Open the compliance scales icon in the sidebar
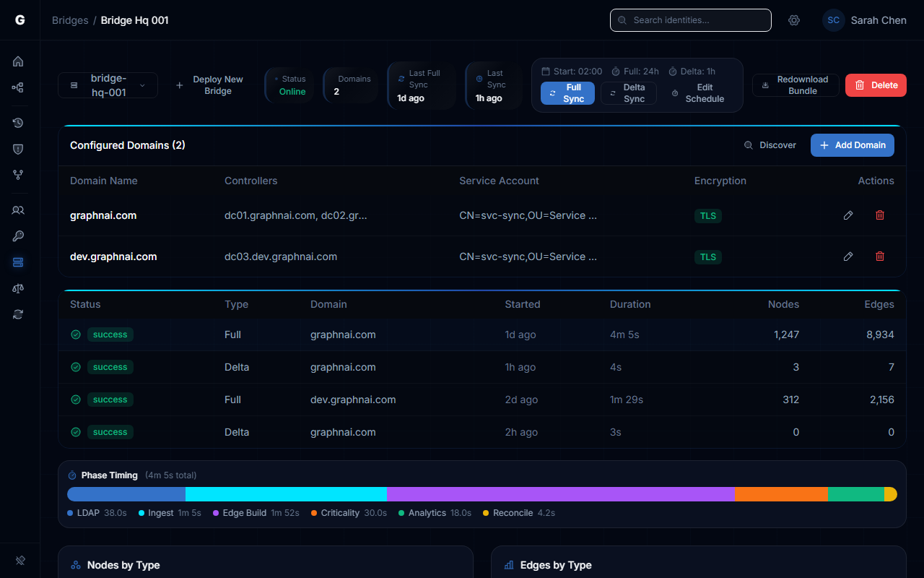The width and height of the screenshot is (924, 578). (x=18, y=288)
